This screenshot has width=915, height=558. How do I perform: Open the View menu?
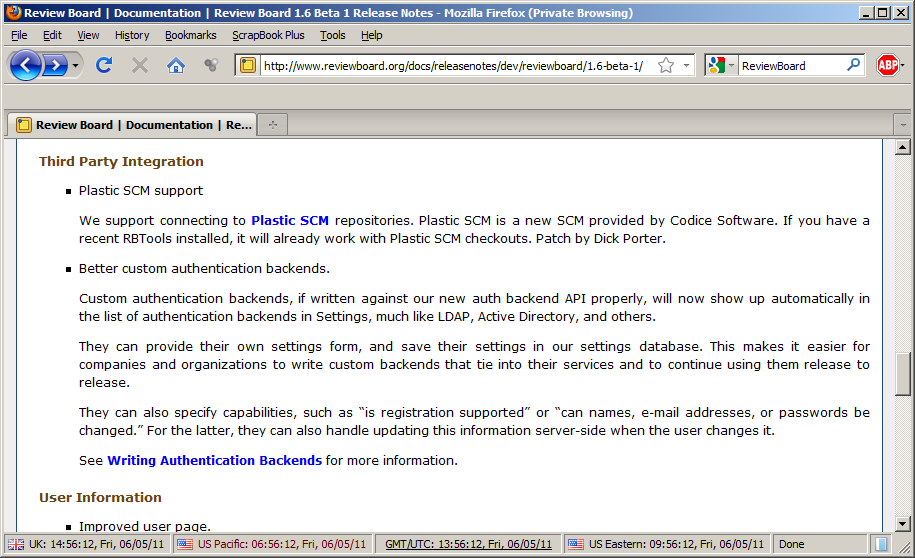[x=88, y=35]
